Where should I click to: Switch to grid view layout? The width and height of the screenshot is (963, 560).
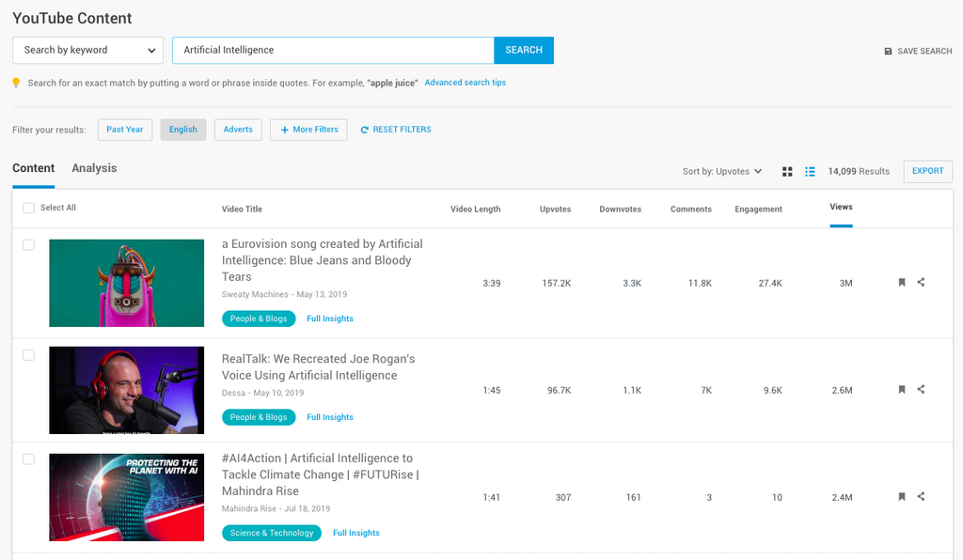point(787,172)
